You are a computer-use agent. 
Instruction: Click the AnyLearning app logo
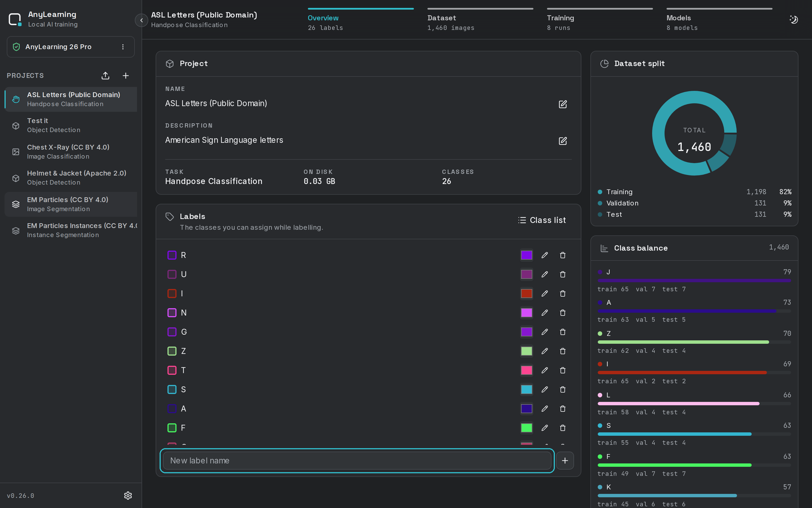point(15,19)
